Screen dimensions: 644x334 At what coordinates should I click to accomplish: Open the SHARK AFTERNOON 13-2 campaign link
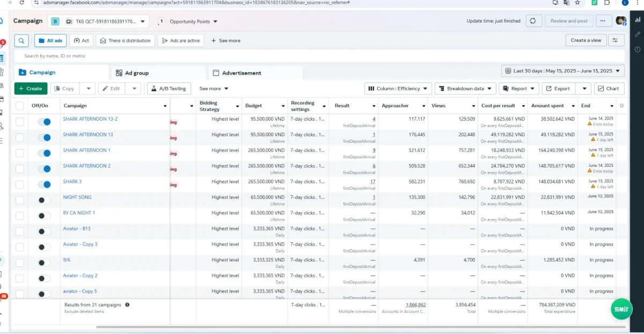tap(90, 119)
